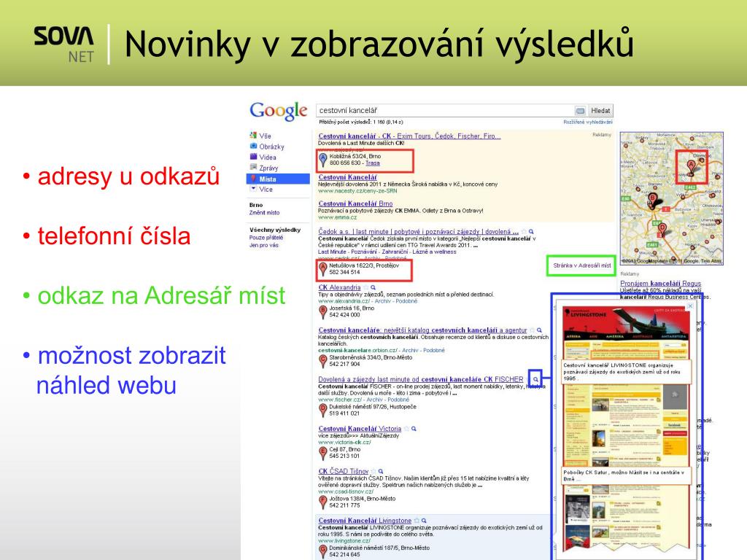Open the on-screen keyboard icon in search box
Viewport: 747px width, 560px height.
(580, 111)
